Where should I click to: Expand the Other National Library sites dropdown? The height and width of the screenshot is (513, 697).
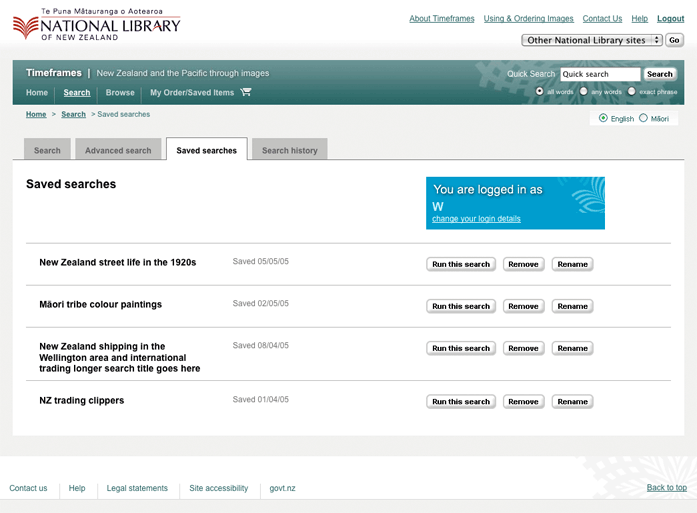(x=592, y=40)
